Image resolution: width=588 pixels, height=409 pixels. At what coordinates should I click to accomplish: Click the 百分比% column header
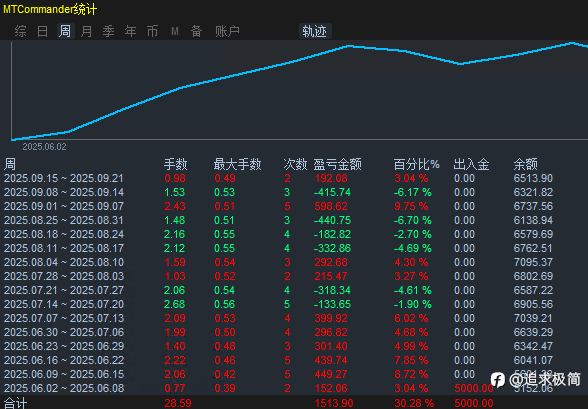tap(416, 164)
